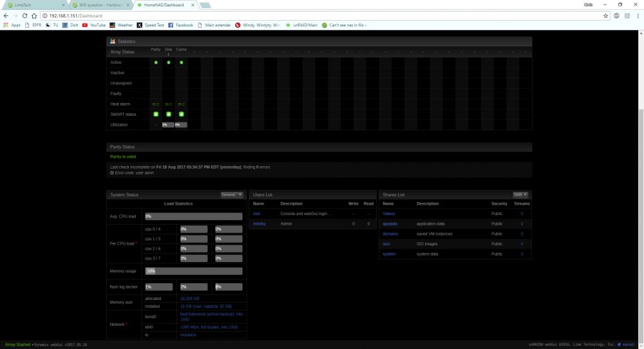The image size is (644, 349).
Task: Click the Disk 1 SMART status icon
Action: (x=168, y=114)
